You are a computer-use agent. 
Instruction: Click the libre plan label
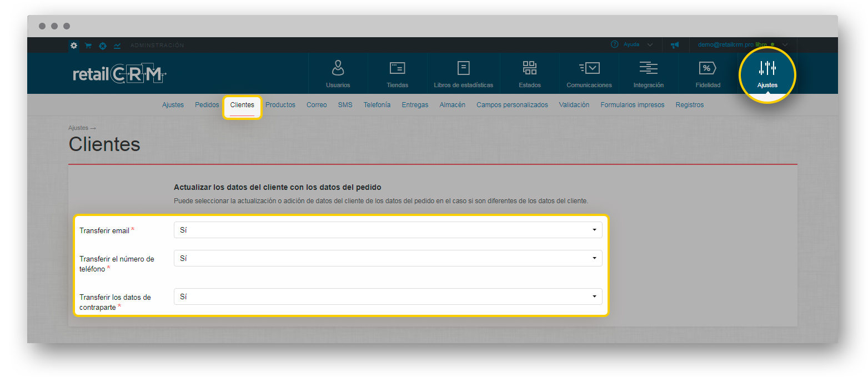pyautogui.click(x=761, y=44)
